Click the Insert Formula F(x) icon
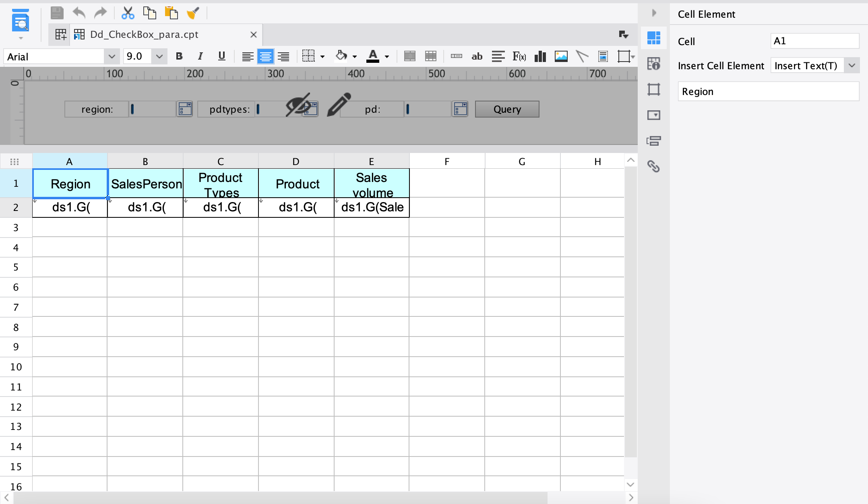 coord(519,56)
